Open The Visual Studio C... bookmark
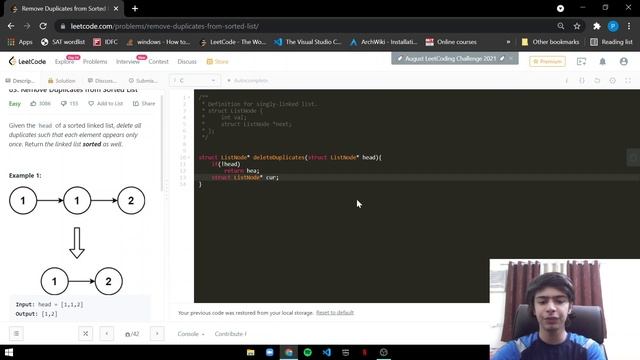Image resolution: width=640 pixels, height=360 pixels. pos(308,42)
